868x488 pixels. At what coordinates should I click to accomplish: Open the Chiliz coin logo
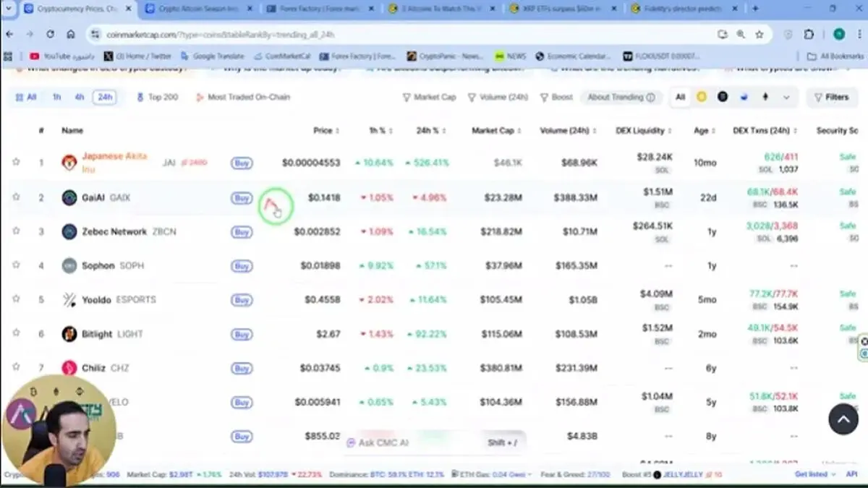(69, 368)
